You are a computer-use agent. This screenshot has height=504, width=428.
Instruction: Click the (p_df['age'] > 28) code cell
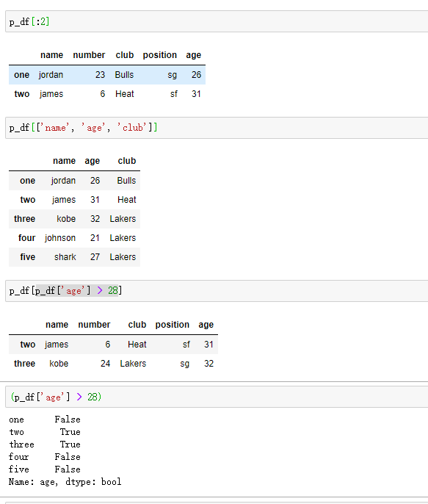[x=217, y=397]
